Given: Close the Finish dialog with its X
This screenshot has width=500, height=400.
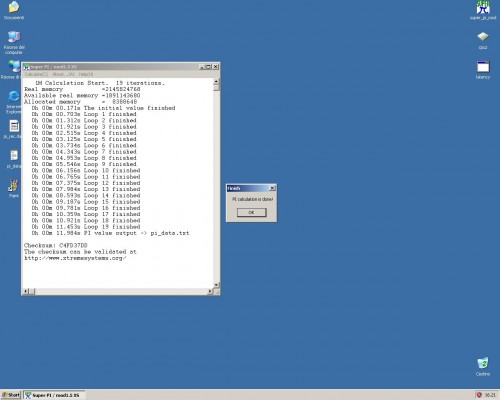Looking at the screenshot, I should [x=272, y=188].
